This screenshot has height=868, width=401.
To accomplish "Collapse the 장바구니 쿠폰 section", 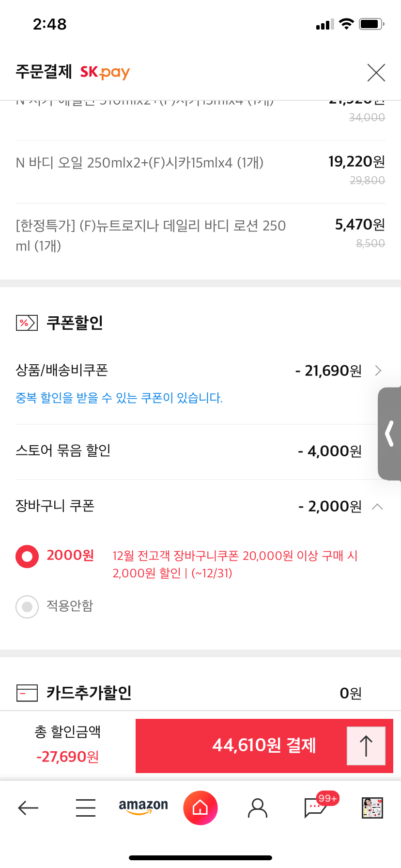I will tap(377, 507).
